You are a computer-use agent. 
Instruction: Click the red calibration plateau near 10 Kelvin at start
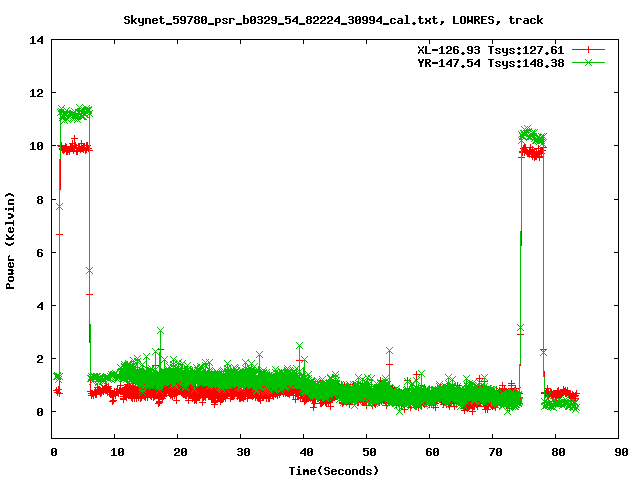pos(75,147)
